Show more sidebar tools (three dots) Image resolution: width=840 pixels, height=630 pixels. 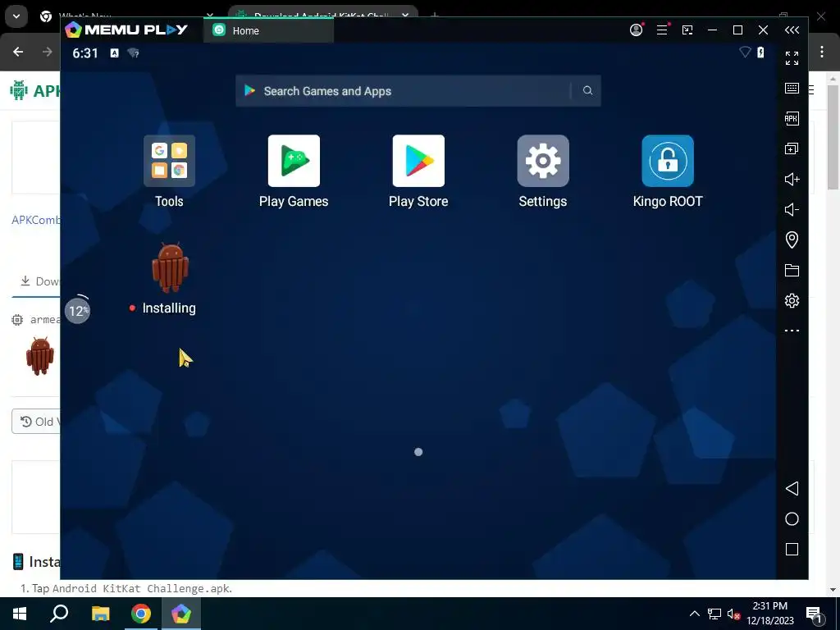coord(792,331)
